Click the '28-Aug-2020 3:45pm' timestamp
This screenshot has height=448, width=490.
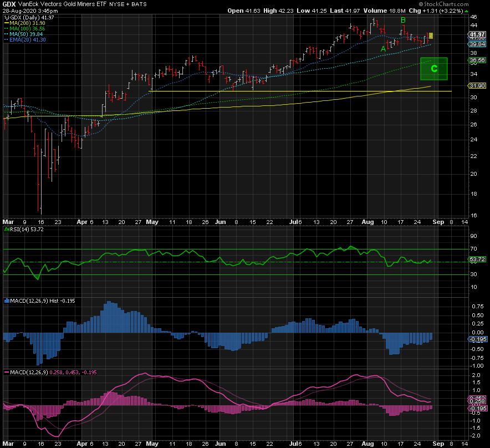click(x=30, y=11)
